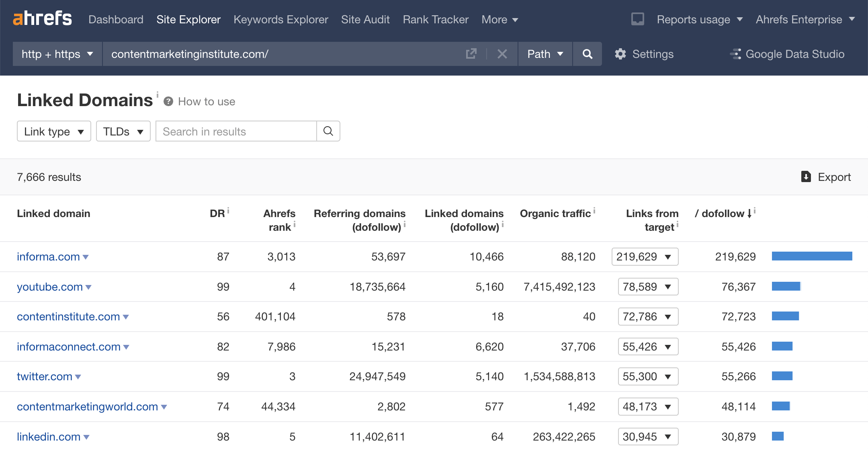The height and width of the screenshot is (451, 868).
Task: Click the 'How to use' help icon
Action: tap(168, 101)
